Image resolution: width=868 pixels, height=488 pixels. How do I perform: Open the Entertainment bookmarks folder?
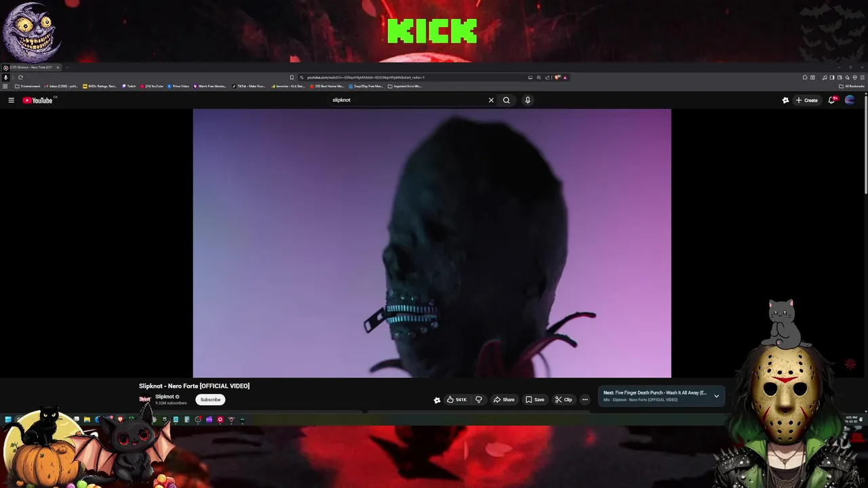pyautogui.click(x=28, y=86)
